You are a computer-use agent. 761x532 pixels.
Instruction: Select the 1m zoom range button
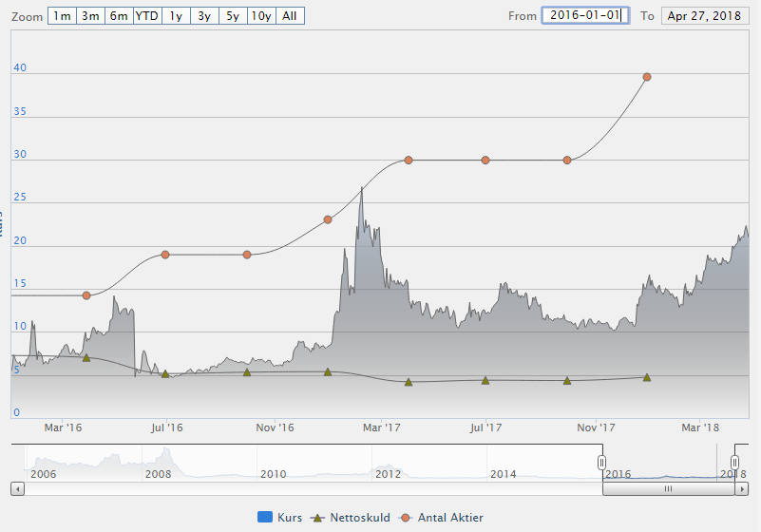(x=62, y=16)
